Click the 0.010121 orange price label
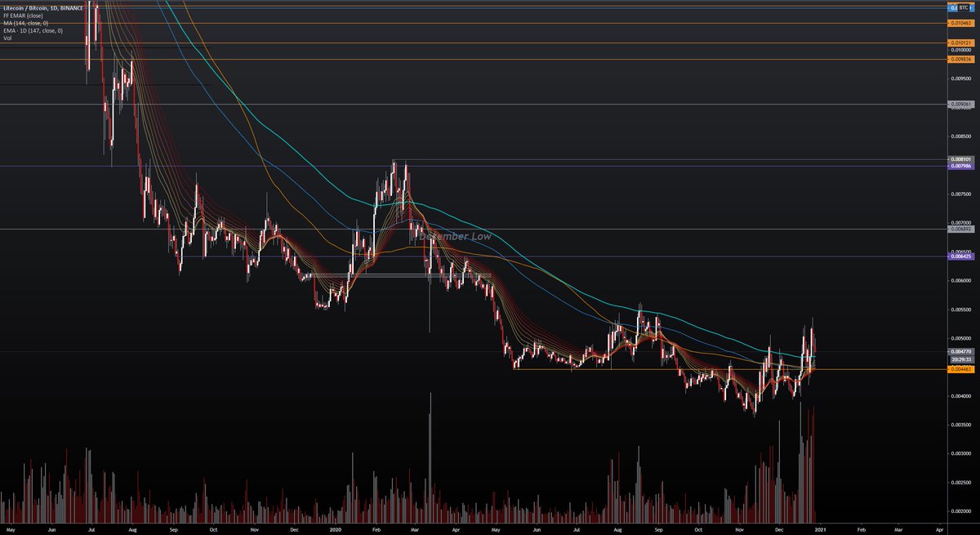The width and height of the screenshot is (980, 535). [x=960, y=42]
